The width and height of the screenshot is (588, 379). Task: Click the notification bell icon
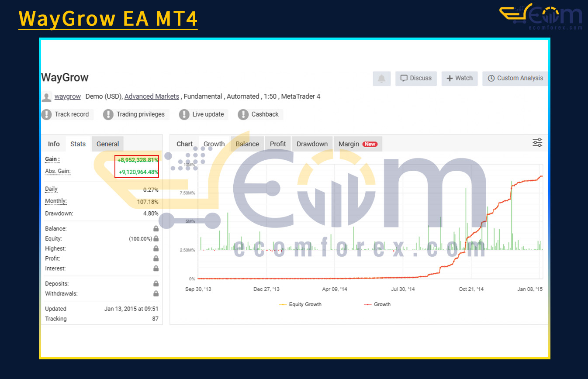click(x=382, y=79)
